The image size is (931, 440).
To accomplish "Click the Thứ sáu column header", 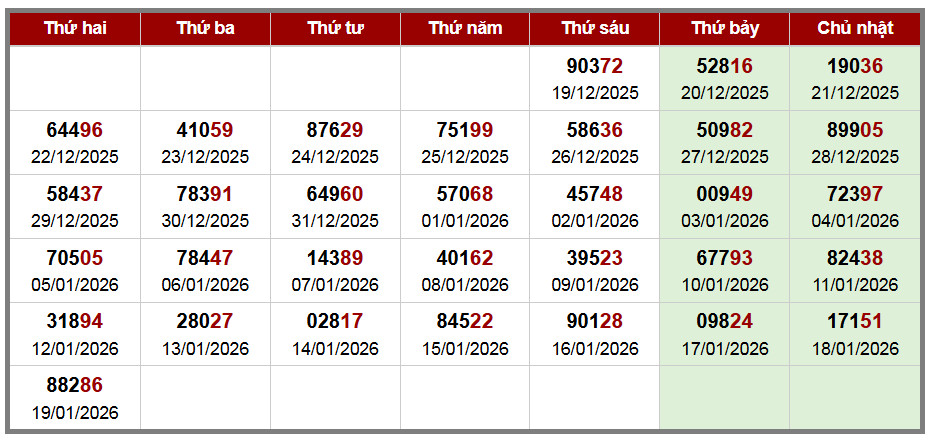I will [594, 28].
